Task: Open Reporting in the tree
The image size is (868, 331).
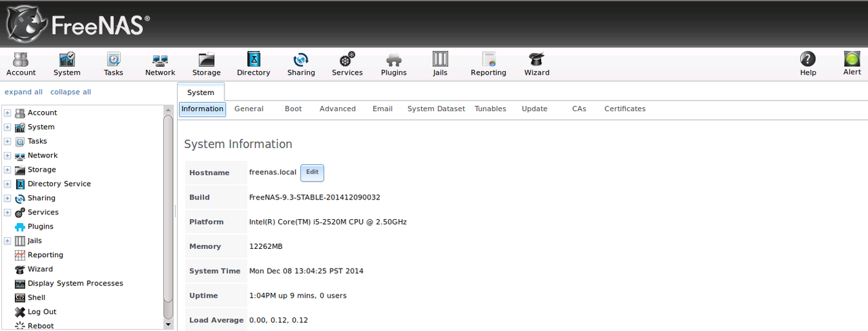Action: [x=45, y=255]
